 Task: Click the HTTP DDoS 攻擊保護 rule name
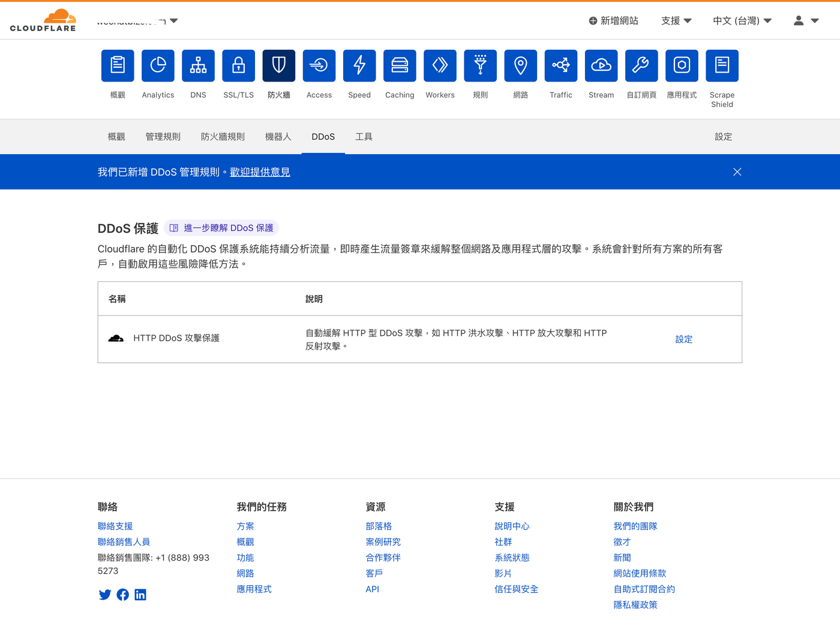[176, 338]
